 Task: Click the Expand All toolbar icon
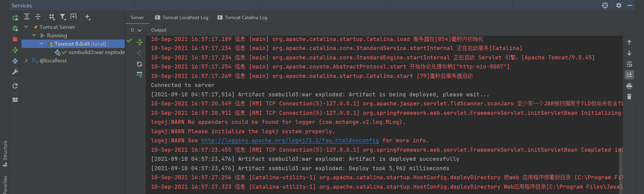(27, 17)
